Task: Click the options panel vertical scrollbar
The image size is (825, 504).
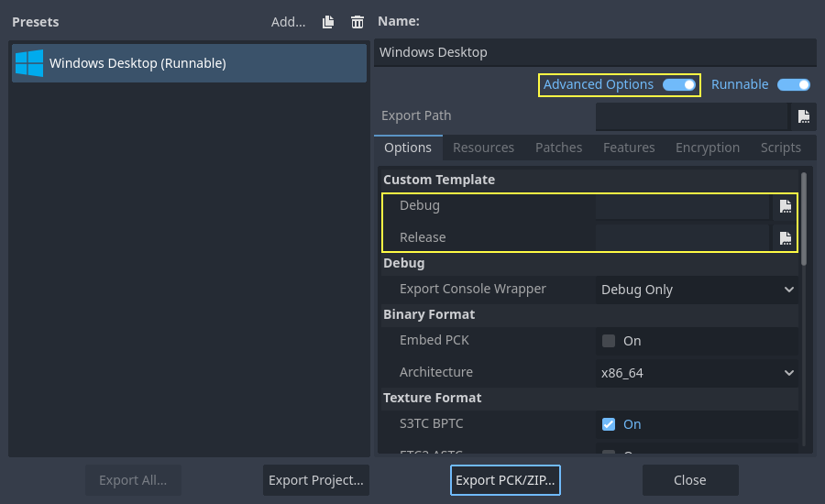Action: click(804, 220)
